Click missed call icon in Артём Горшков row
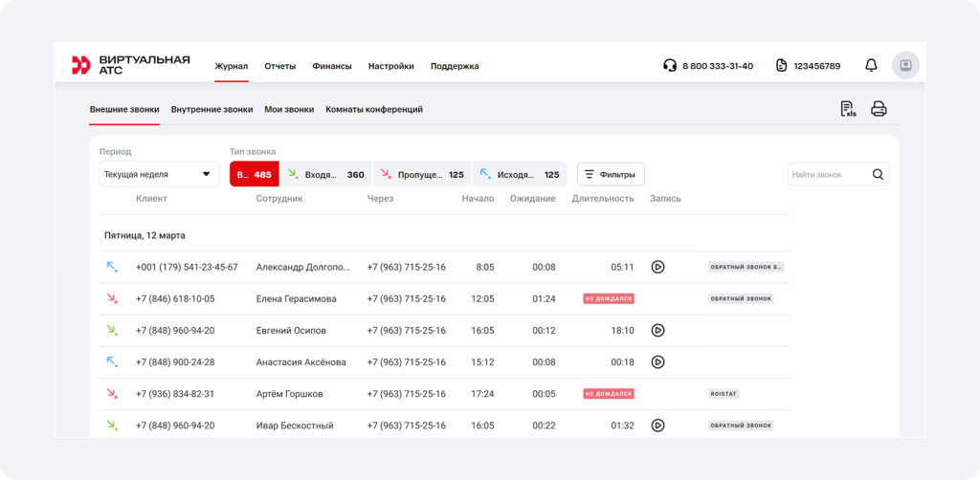Viewport: 980px width, 480px height. click(x=112, y=394)
